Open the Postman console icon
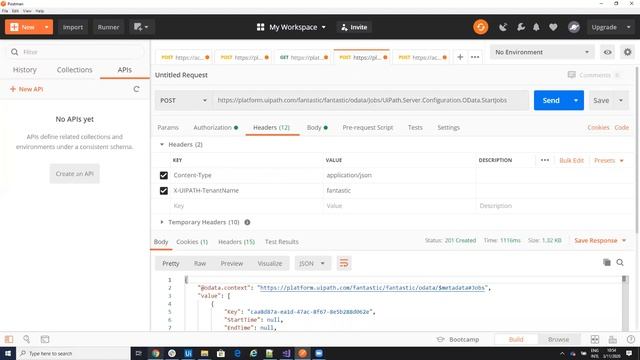 [x=45, y=339]
